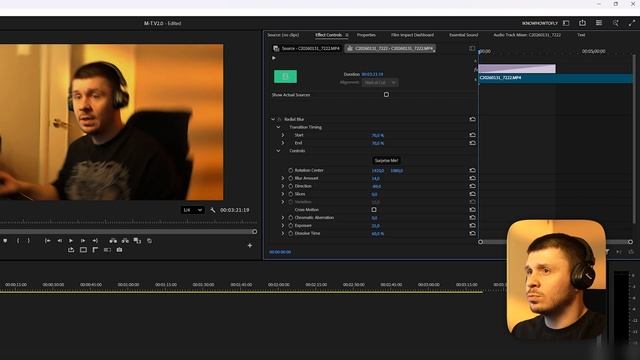Open the playback resolution 1/4 dropdown
The height and width of the screenshot is (360, 640).
click(192, 210)
